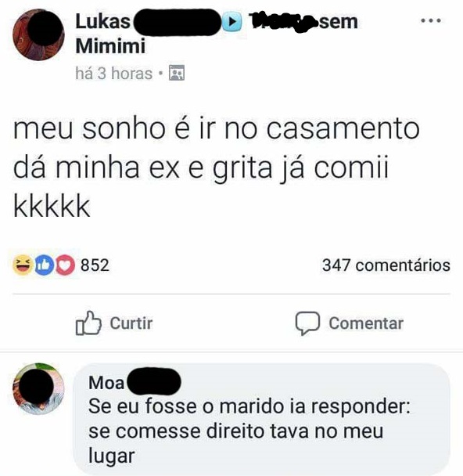Click the haha laughing reaction emoji

pyautogui.click(x=23, y=265)
